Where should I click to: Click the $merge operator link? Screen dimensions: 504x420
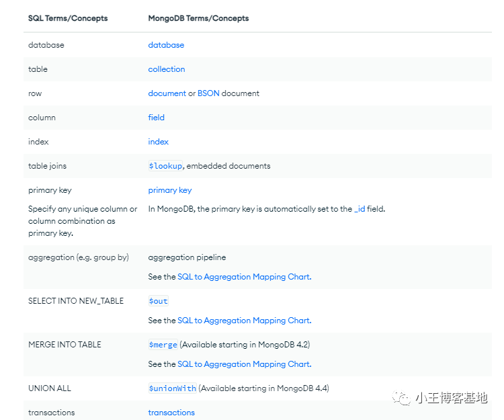point(163,345)
